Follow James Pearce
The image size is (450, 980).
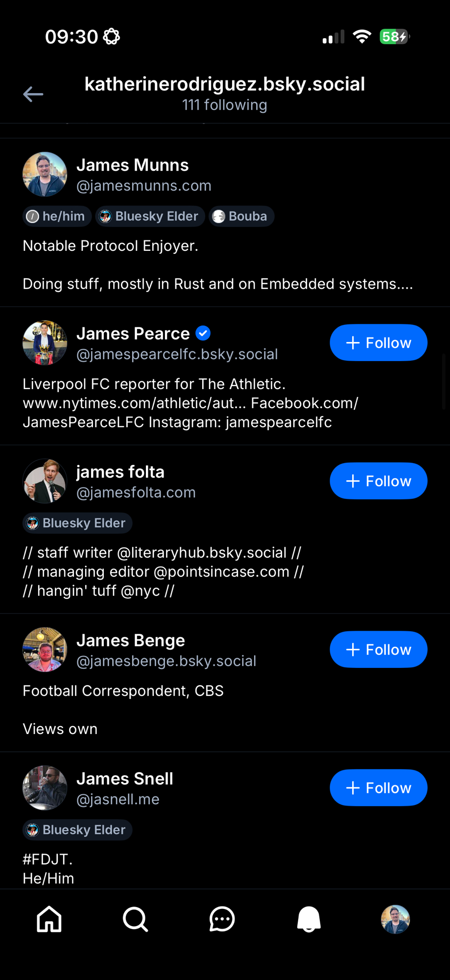(x=379, y=343)
